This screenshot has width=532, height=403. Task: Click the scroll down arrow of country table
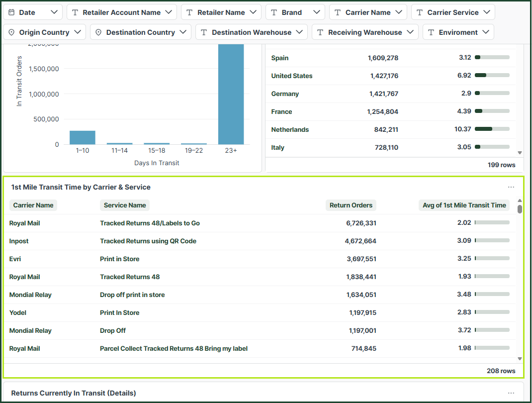(x=520, y=153)
